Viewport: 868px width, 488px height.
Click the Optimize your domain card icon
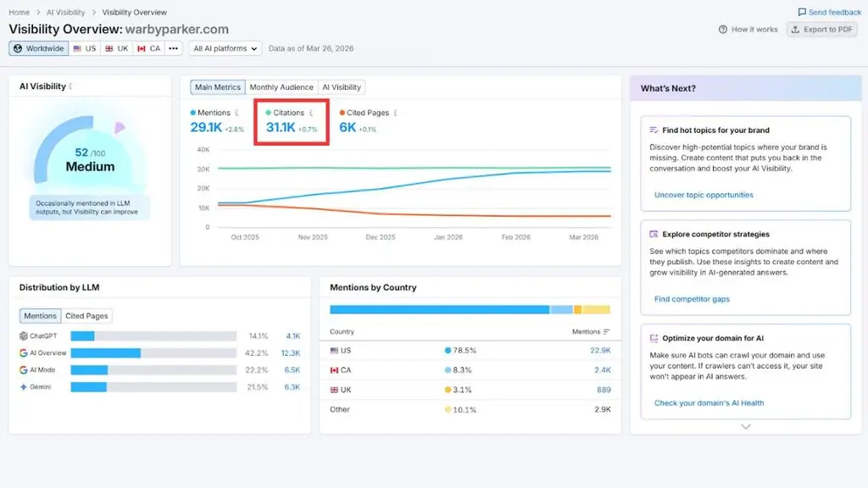[654, 338]
